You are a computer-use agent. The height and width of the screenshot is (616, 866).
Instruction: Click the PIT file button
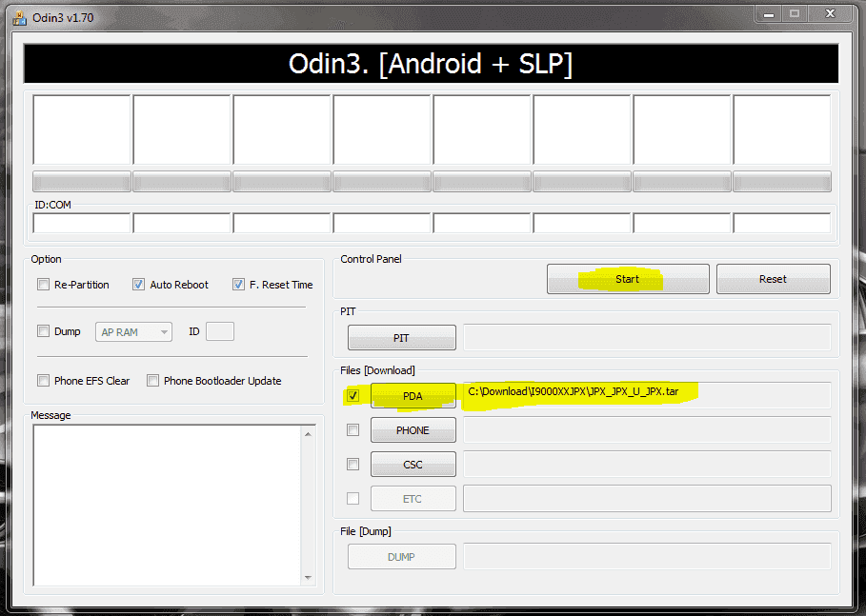click(x=401, y=337)
